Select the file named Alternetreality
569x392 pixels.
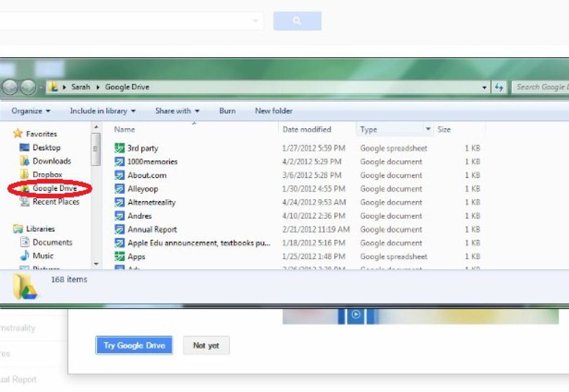[x=151, y=202]
